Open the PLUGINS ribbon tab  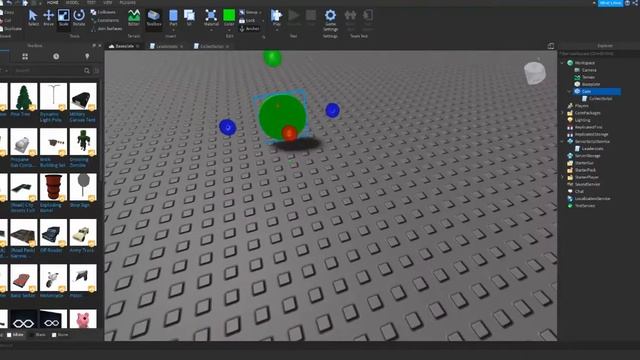(127, 2)
